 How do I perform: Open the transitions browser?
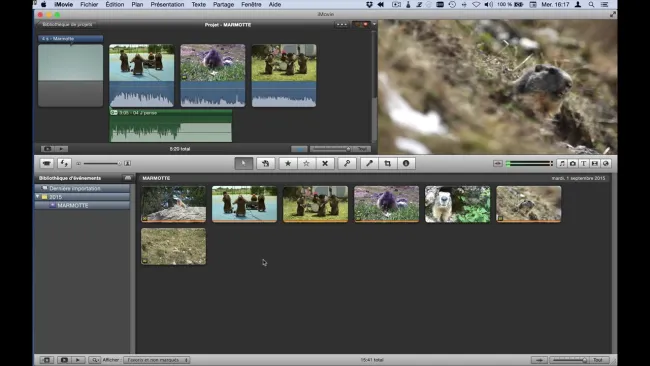pos(594,163)
